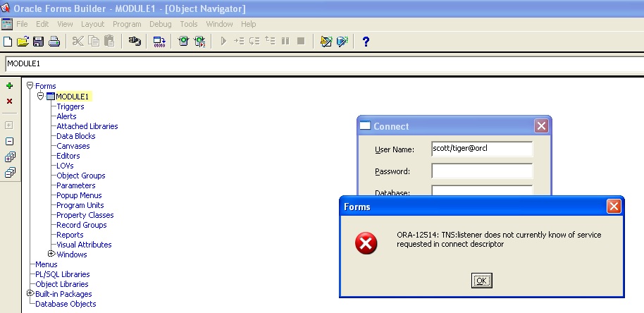The height and width of the screenshot is (313, 644).
Task: Click the New form toolbar icon
Action: (x=8, y=42)
